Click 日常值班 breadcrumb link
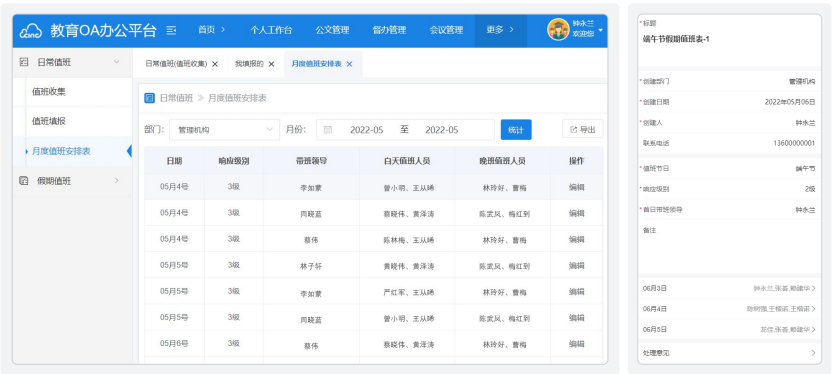 [176, 98]
